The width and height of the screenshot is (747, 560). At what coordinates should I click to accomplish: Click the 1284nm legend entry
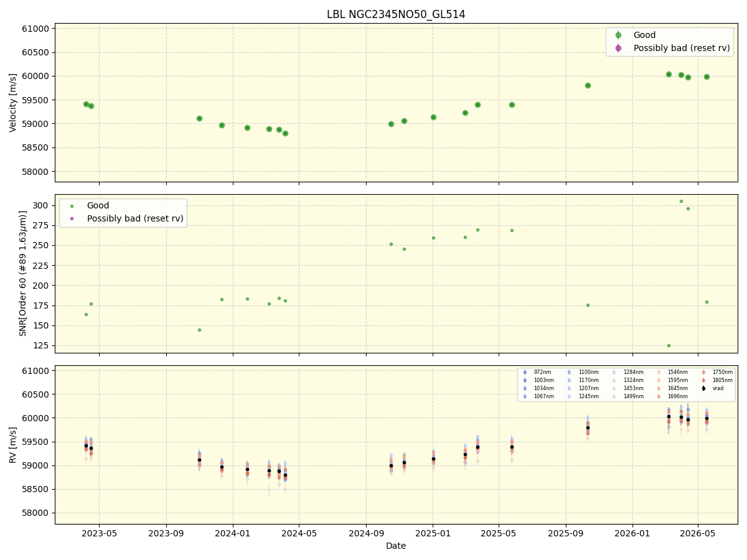tap(633, 372)
